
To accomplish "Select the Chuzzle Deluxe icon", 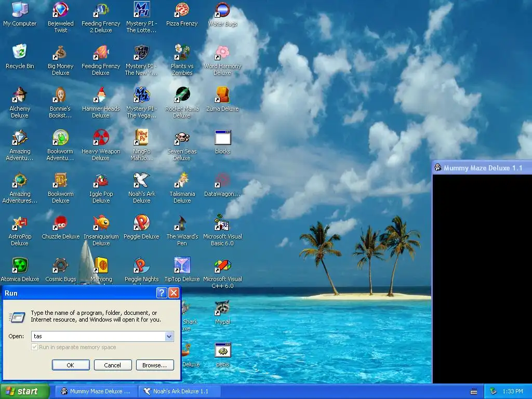I will [60, 228].
